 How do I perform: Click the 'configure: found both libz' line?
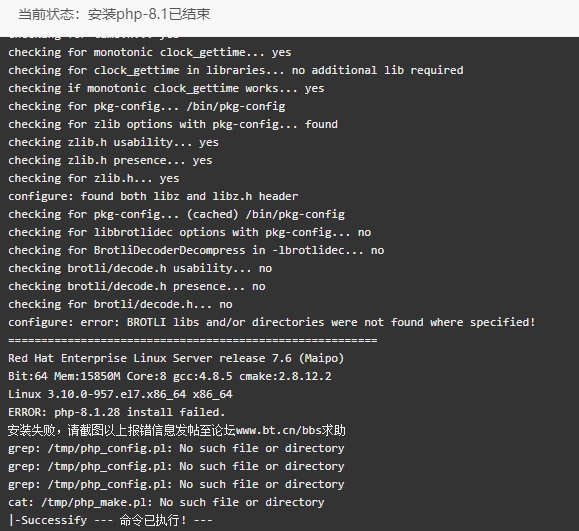(x=153, y=196)
